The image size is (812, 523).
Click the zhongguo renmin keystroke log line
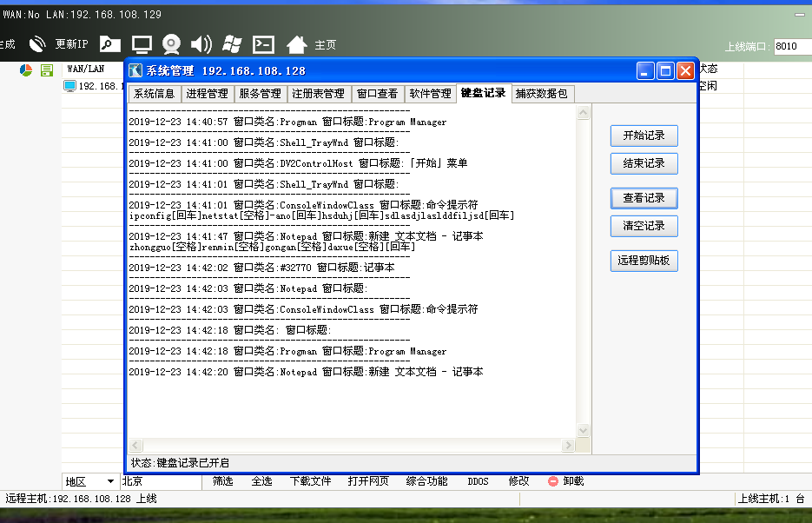(x=273, y=247)
